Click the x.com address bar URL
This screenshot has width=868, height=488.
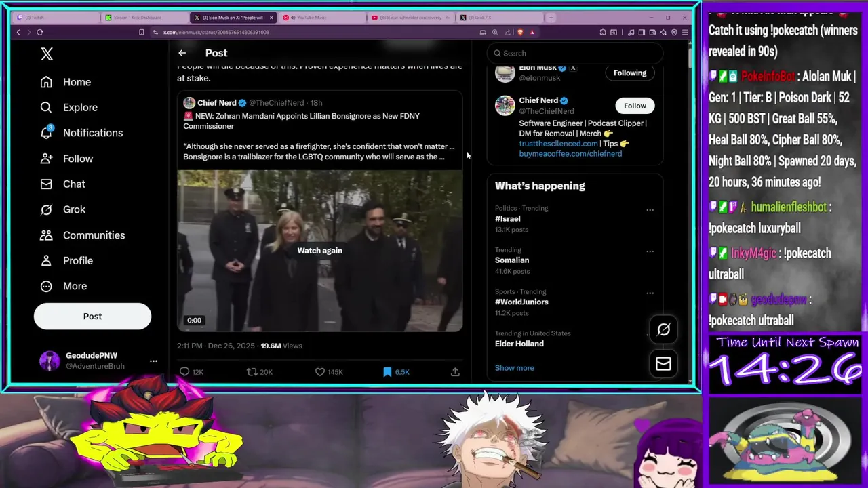216,32
